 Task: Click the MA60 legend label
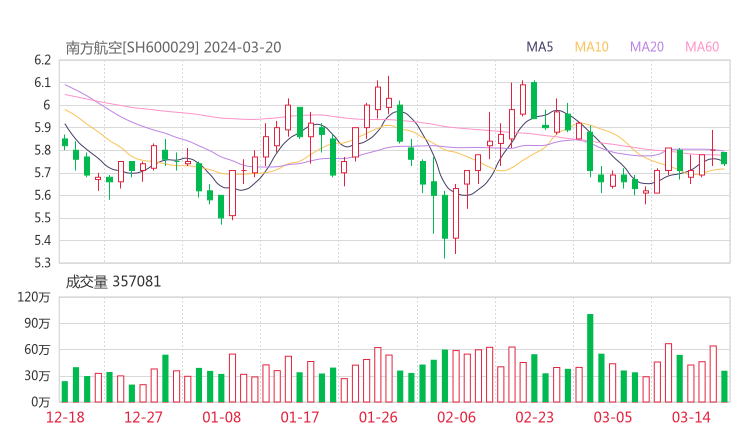pyautogui.click(x=702, y=47)
